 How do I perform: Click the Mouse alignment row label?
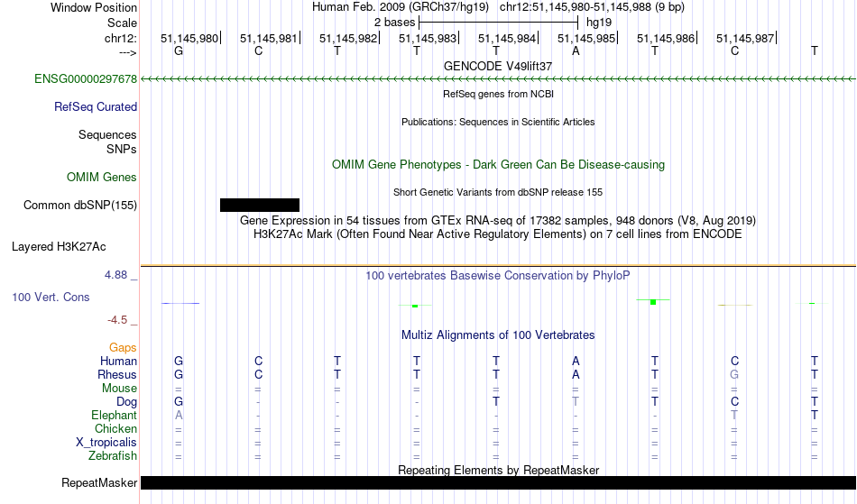pos(119,389)
